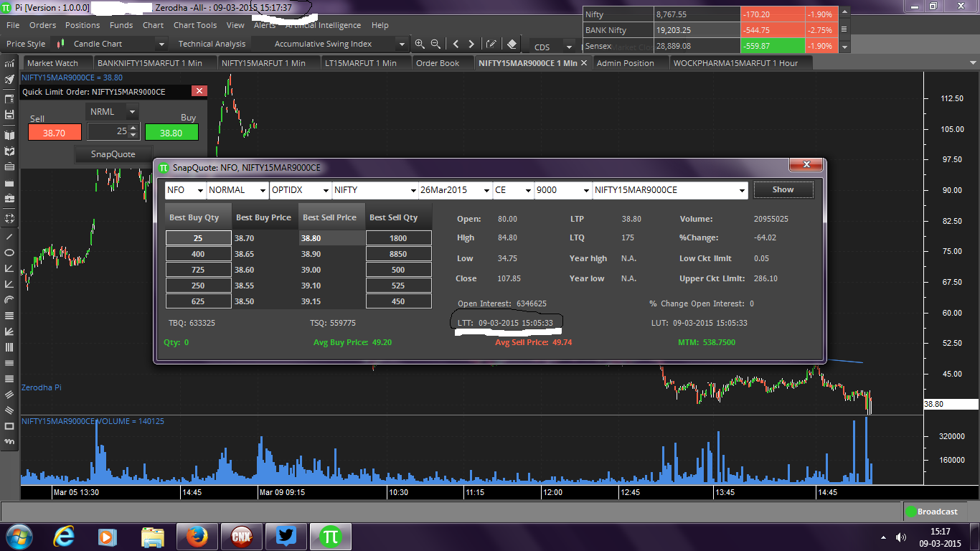
Task: Open the 26Mar2015 expiry dropdown
Action: (x=486, y=190)
